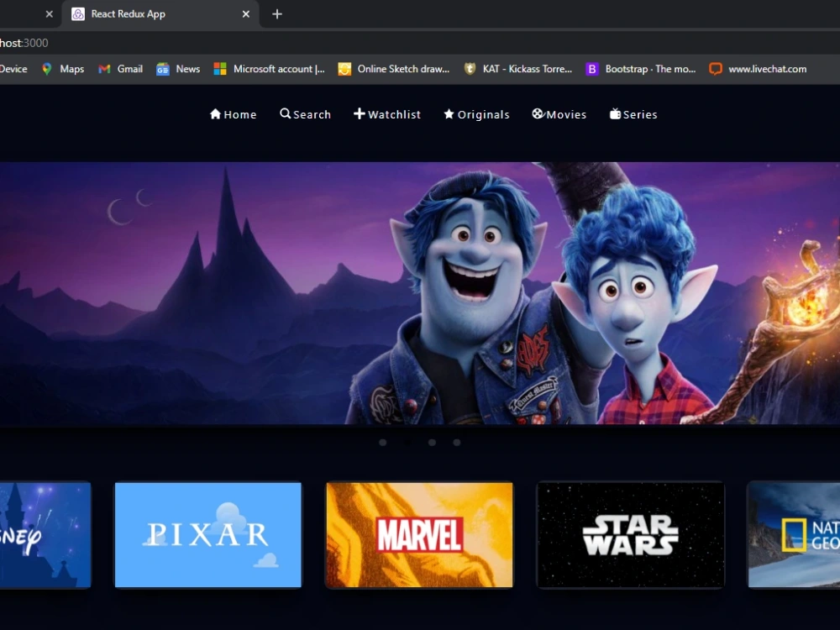
Task: Click the Watchlist plus icon
Action: [x=360, y=113]
